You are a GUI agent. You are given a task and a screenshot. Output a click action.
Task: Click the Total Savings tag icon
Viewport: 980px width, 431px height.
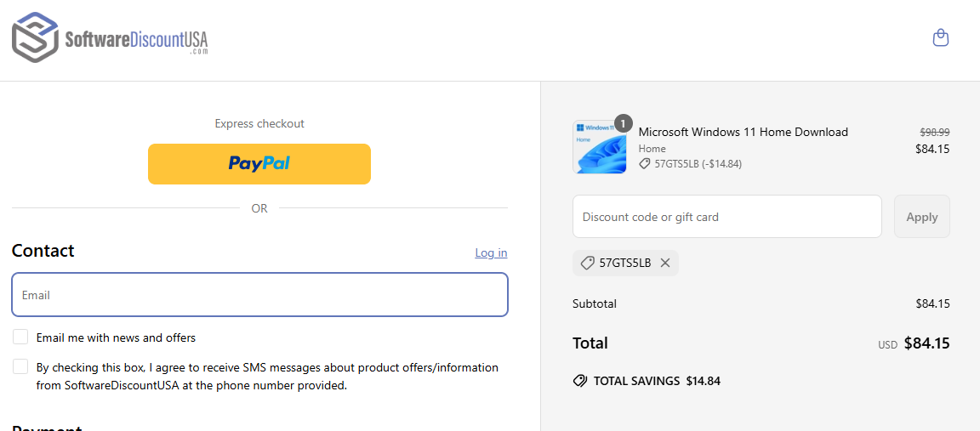(580, 381)
